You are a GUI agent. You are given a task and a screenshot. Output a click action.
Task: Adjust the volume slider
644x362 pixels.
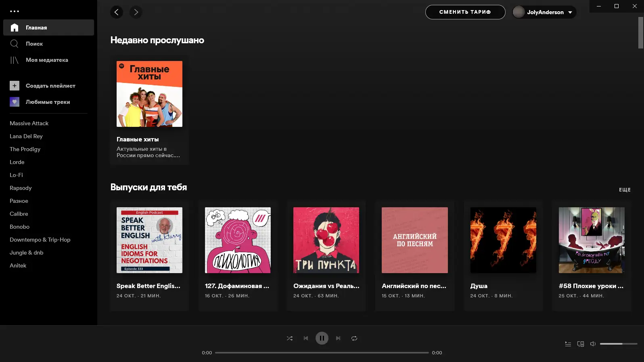tap(619, 344)
